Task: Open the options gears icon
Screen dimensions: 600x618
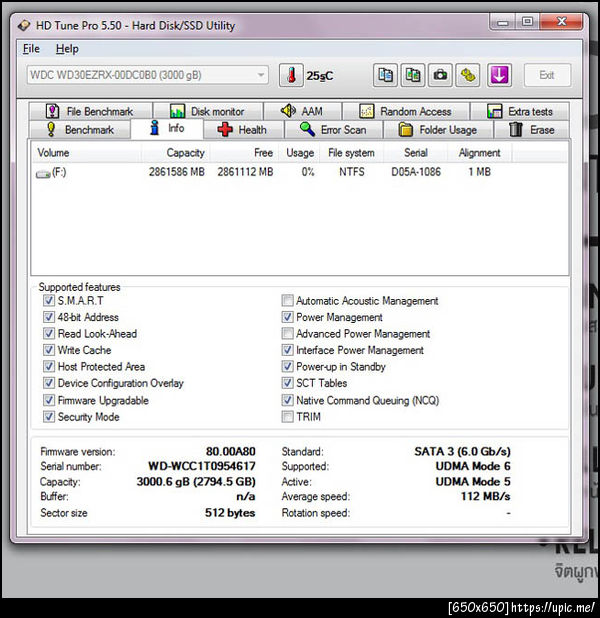Action: [468, 75]
